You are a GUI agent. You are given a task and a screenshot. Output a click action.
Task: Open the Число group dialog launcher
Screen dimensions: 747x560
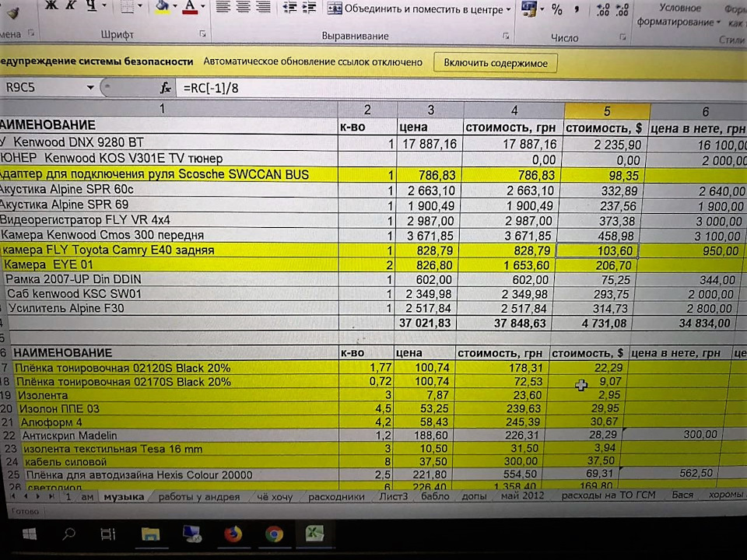[622, 37]
